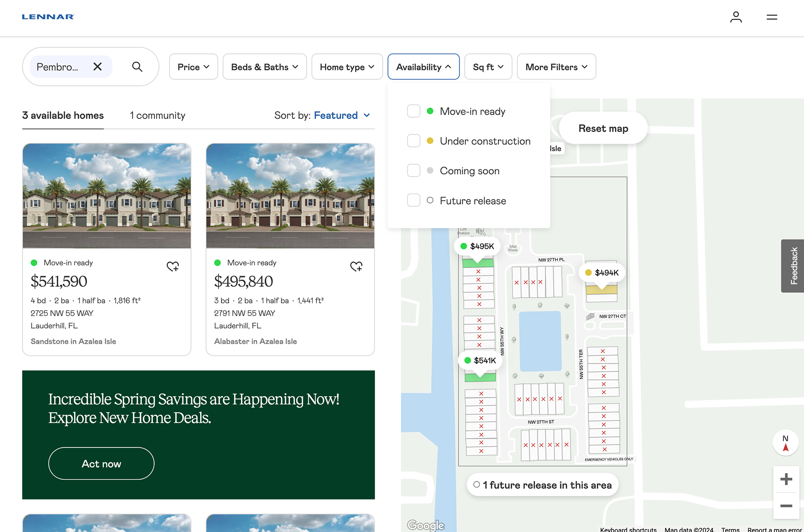The width and height of the screenshot is (804, 532).
Task: Click the $541,590 price text
Action: (59, 282)
